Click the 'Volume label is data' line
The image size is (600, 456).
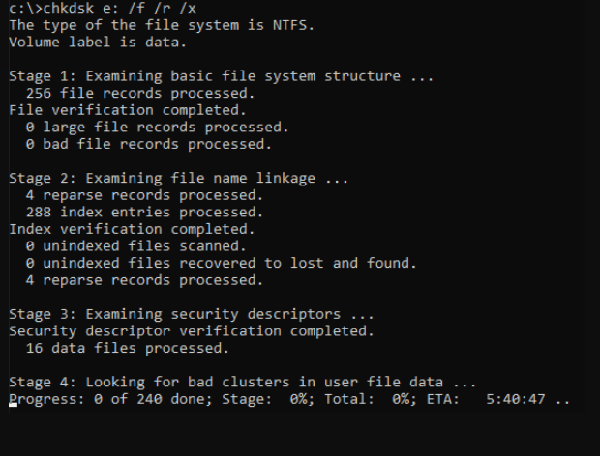tap(97, 42)
